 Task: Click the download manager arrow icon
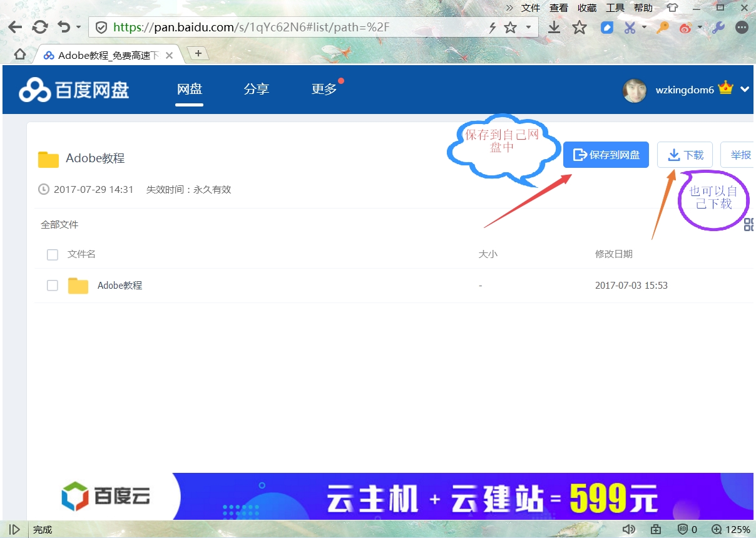click(554, 28)
